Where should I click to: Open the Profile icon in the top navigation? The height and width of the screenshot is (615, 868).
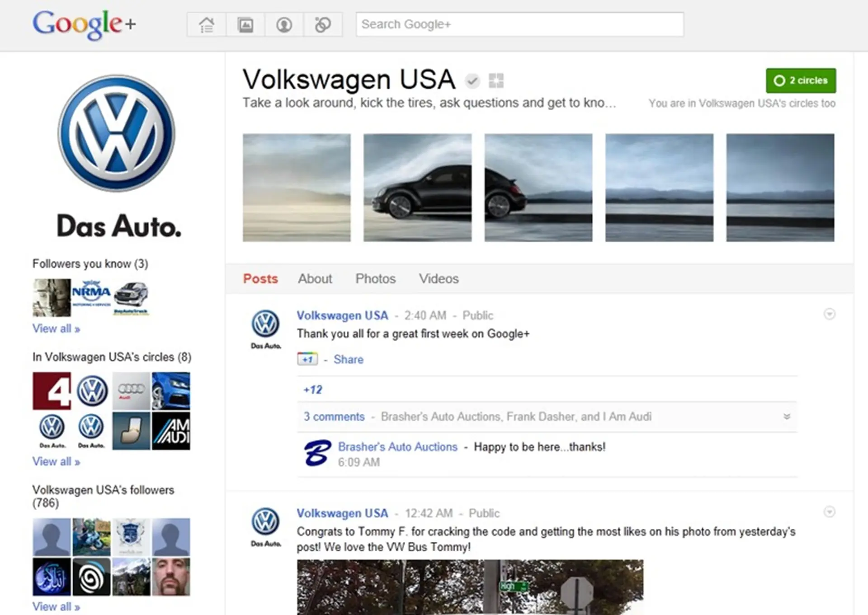[284, 24]
